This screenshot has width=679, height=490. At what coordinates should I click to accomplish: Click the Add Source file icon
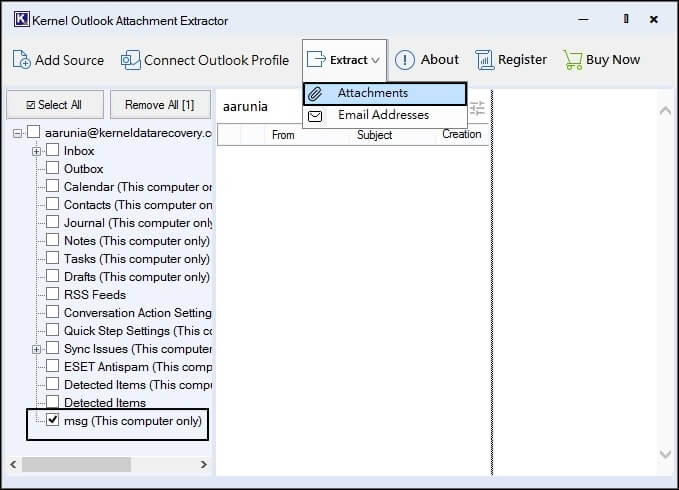[x=21, y=60]
